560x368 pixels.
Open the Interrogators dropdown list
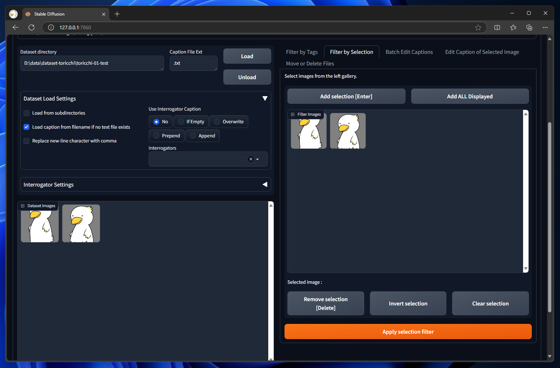(x=258, y=159)
